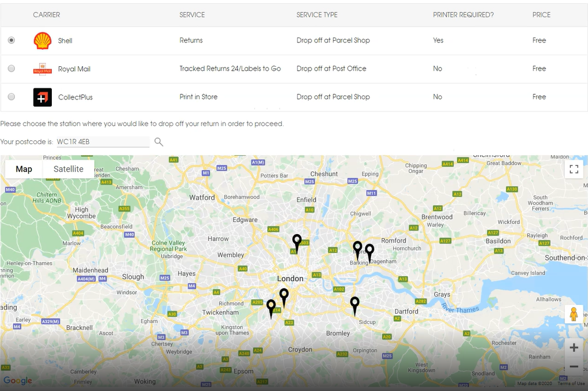Viewport: 588px width, 391px height.
Task: Click the postcode search magnifier icon
Action: [159, 142]
